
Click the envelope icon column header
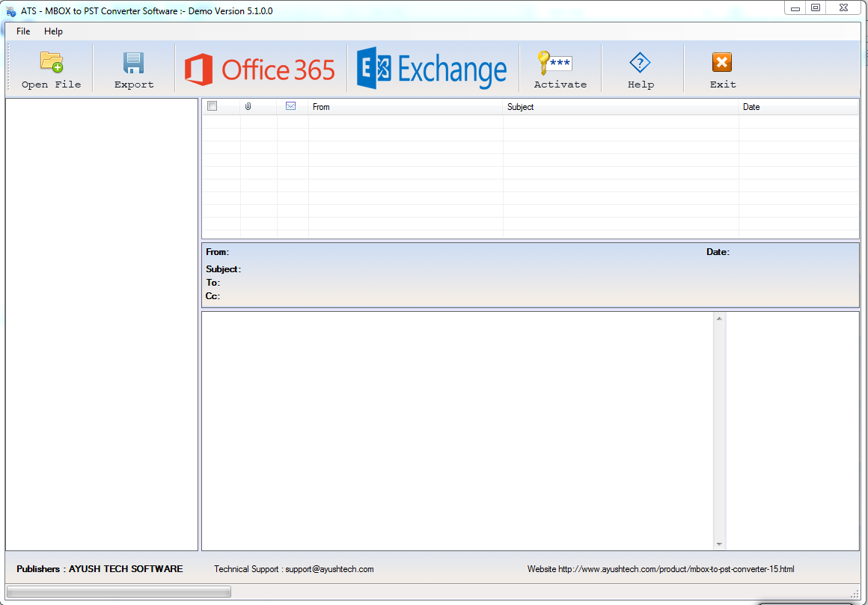point(290,106)
